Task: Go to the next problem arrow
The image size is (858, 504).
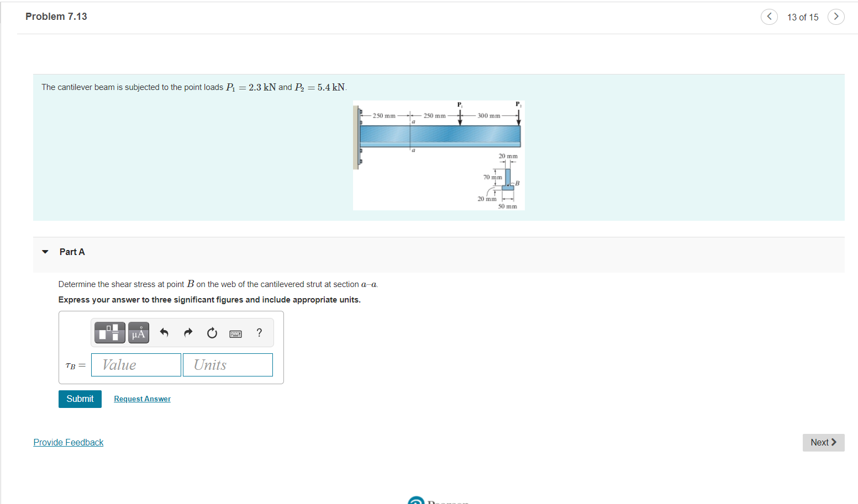Action: [x=836, y=17]
